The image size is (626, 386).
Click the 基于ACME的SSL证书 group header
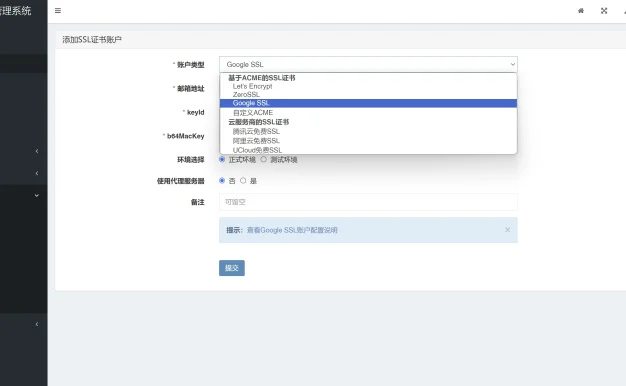click(261, 78)
